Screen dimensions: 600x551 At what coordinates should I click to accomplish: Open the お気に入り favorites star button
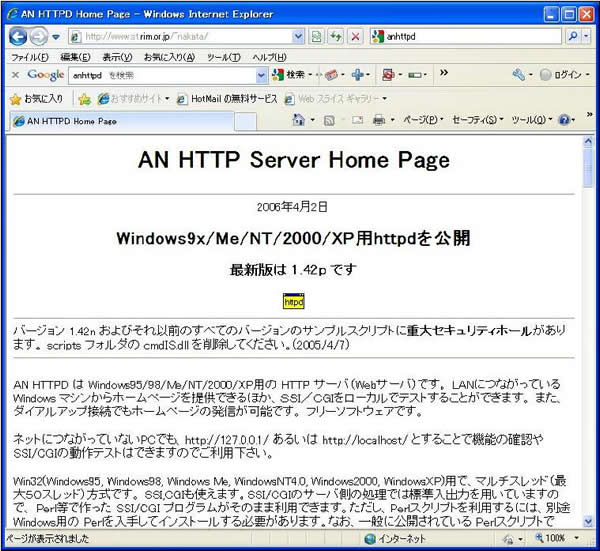click(x=37, y=99)
